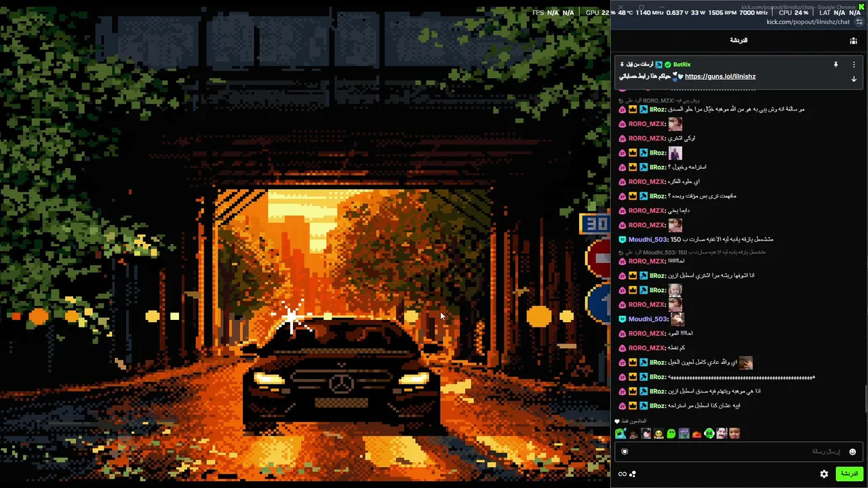Insert the teal-green monster emote
868x488 pixels.
point(620,434)
